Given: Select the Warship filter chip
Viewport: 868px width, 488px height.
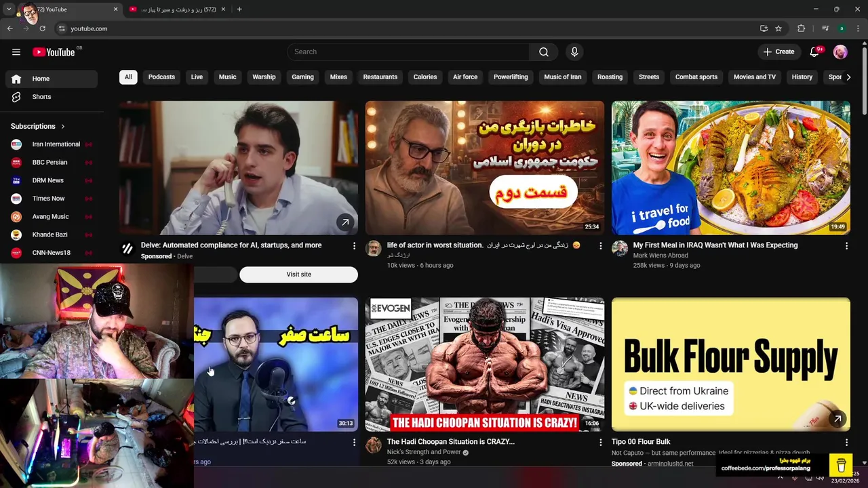Looking at the screenshot, I should [264, 77].
